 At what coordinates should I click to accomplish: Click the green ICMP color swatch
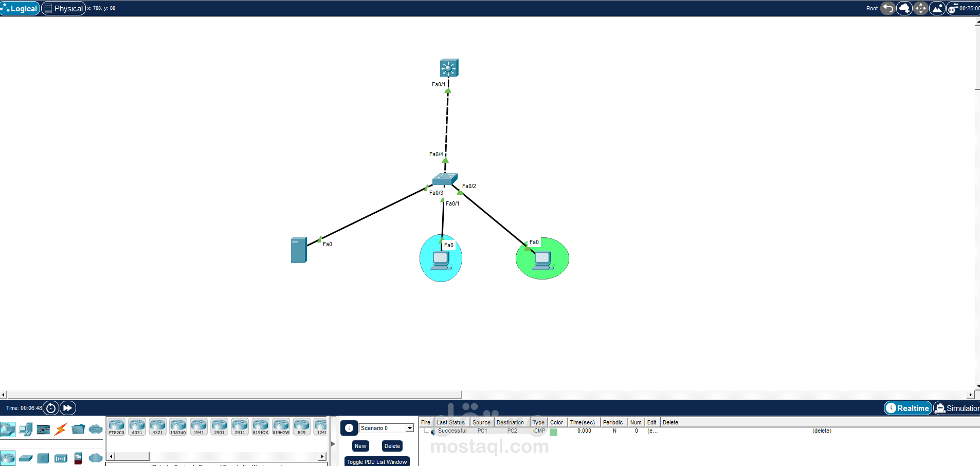[553, 432]
